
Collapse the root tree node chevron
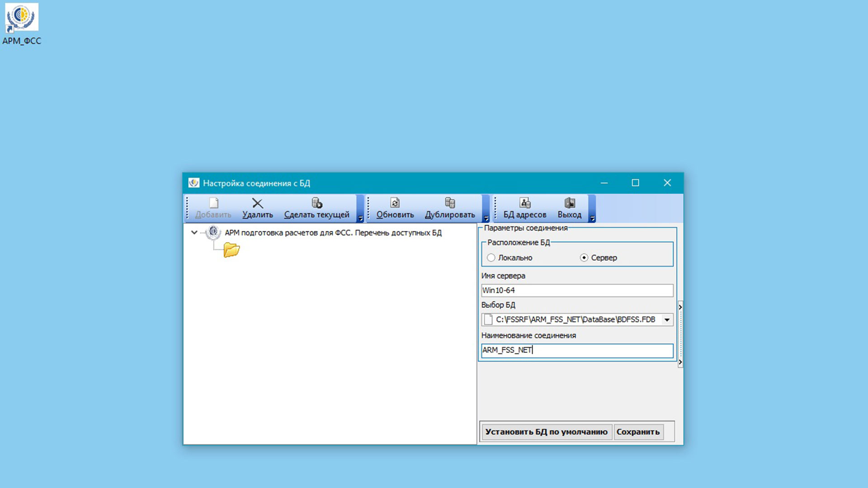[x=194, y=232]
